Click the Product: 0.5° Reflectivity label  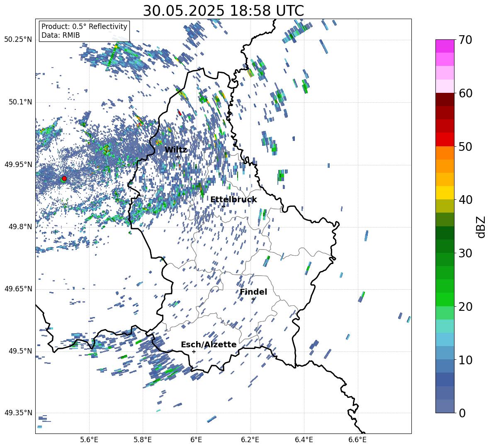pyautogui.click(x=84, y=27)
